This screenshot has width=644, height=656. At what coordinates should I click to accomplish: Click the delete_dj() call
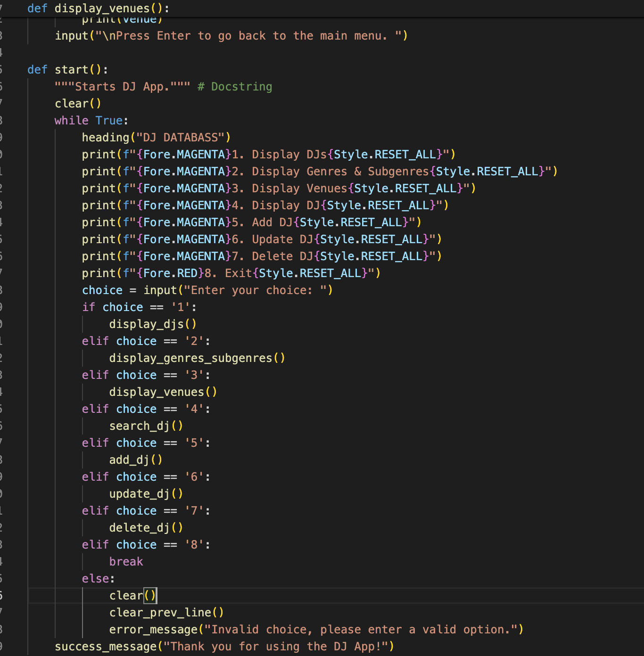tap(146, 528)
